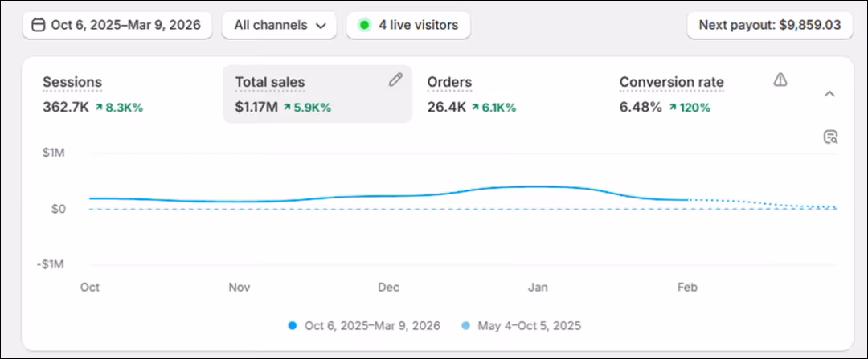
Task: Click the 362.7K sessions value
Action: click(66, 108)
